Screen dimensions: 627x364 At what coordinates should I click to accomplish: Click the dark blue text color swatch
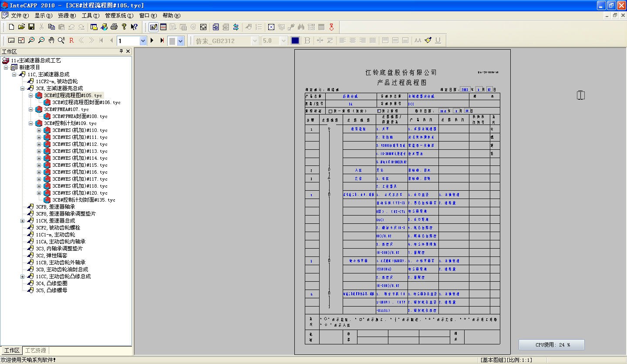(x=295, y=40)
